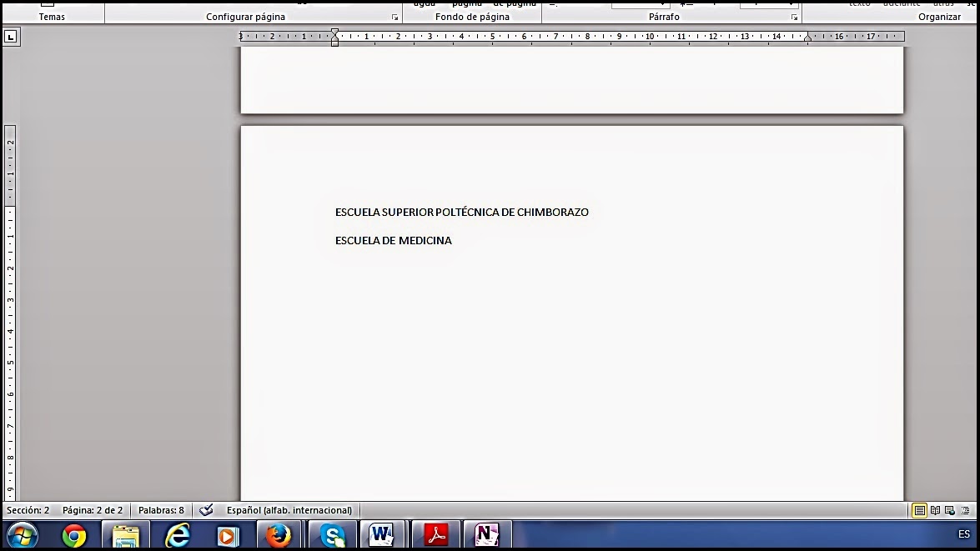Click the ES language indicator
Viewport: 980px width, 551px height.
click(x=964, y=534)
